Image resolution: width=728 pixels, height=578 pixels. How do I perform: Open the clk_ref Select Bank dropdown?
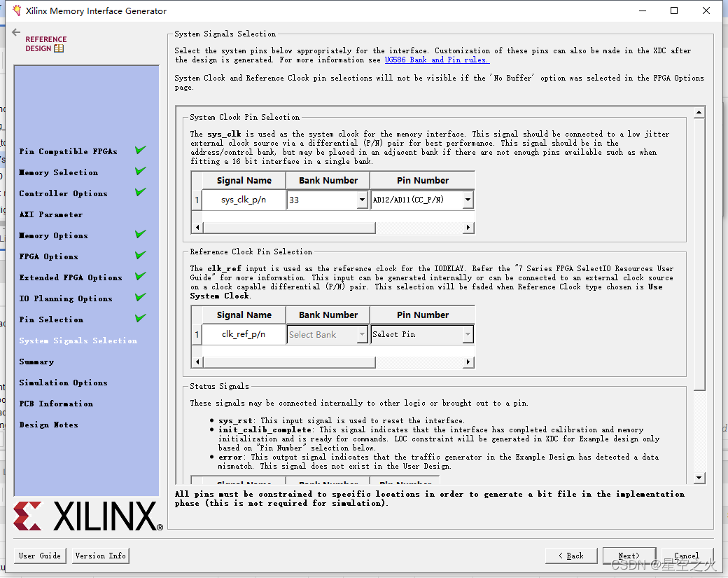328,334
